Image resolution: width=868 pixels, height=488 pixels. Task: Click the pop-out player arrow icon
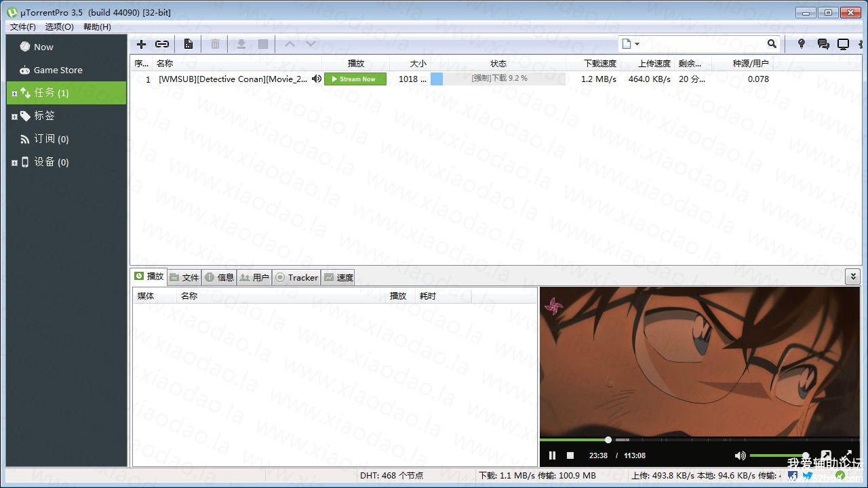coord(826,455)
